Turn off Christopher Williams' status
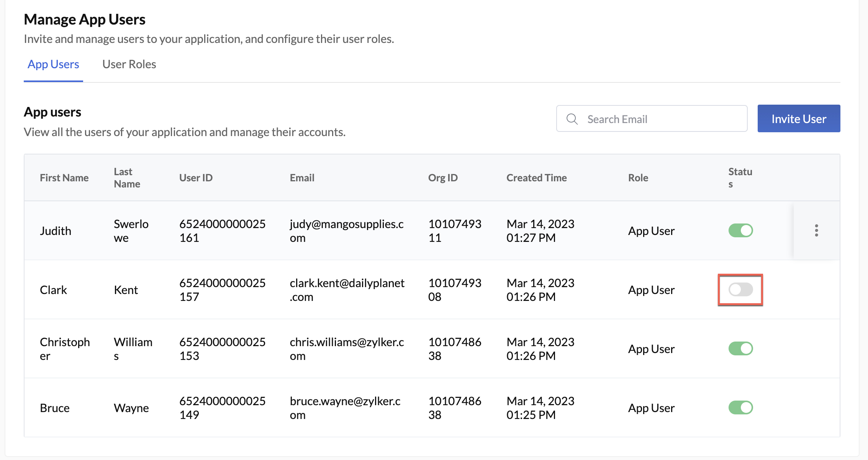This screenshot has height=460, width=868. tap(740, 348)
